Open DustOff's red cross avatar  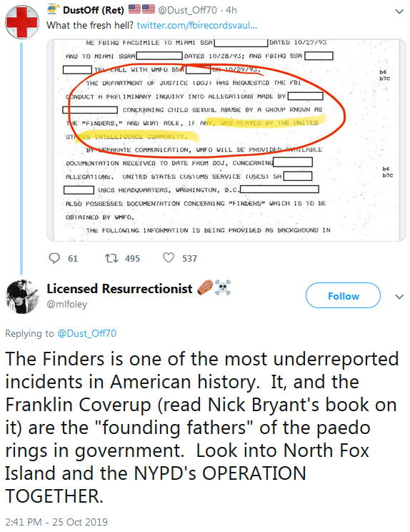point(22,21)
